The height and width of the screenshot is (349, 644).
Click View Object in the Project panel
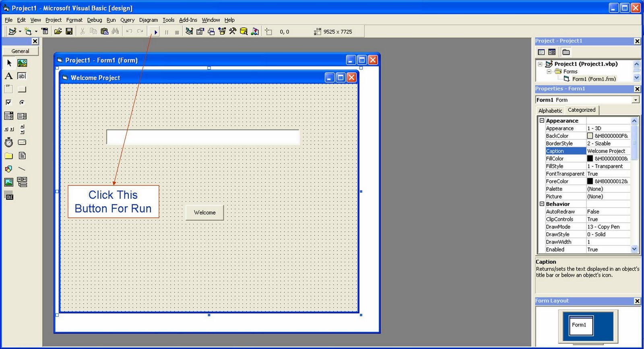click(x=552, y=52)
